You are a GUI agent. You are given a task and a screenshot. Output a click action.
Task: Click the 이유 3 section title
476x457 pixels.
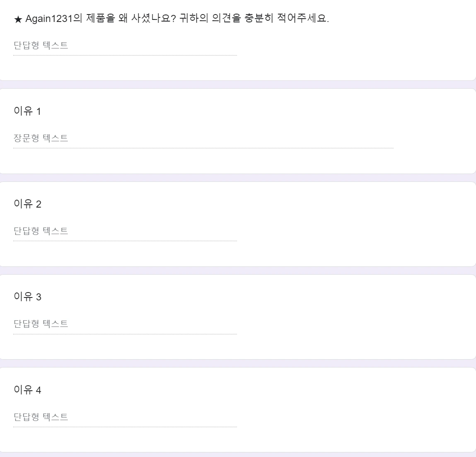(x=26, y=297)
